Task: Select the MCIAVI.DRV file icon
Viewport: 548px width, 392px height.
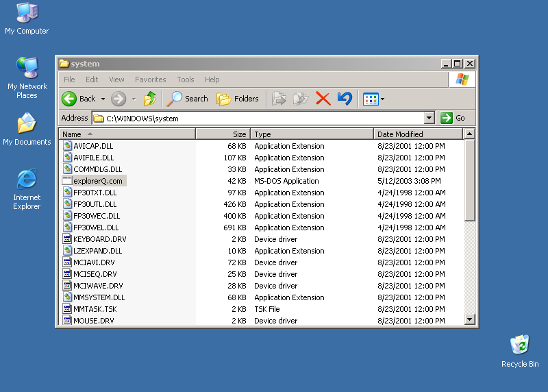Action: click(67, 262)
